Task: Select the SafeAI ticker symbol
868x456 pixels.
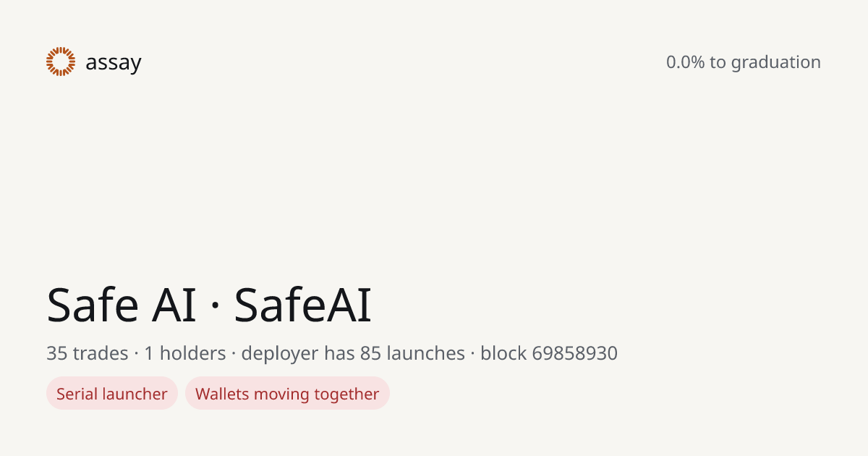Action: (303, 305)
